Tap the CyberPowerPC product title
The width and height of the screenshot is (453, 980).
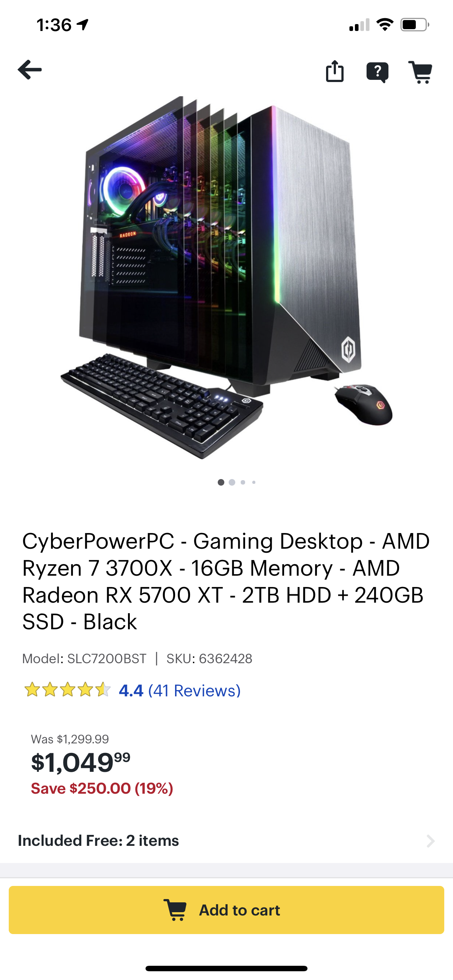pos(226,581)
